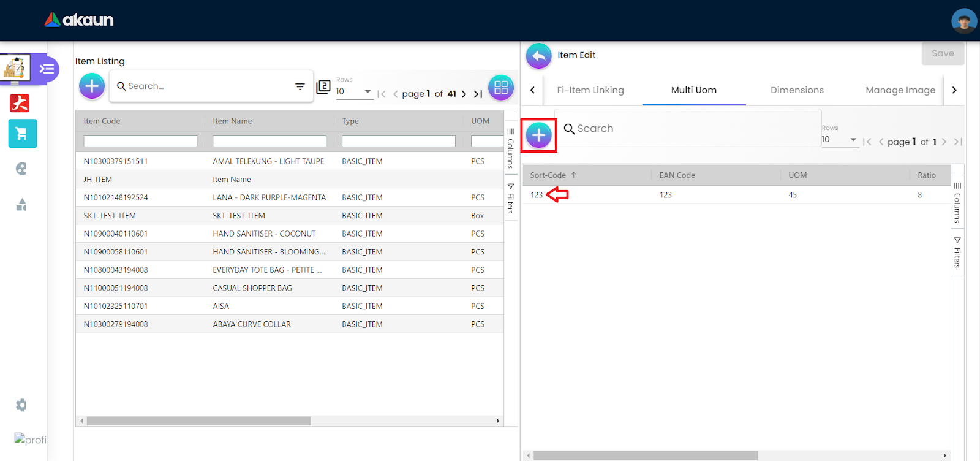Toggle the Filters panel in Item Listing

(511, 198)
